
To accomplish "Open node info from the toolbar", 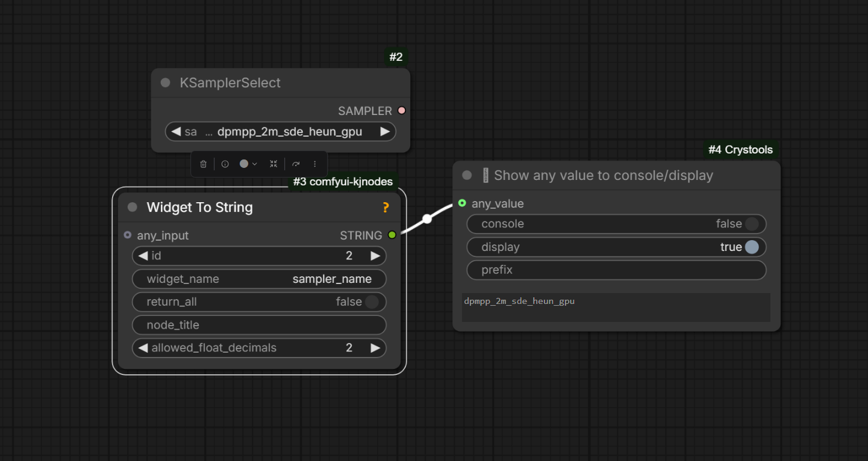I will (x=225, y=164).
